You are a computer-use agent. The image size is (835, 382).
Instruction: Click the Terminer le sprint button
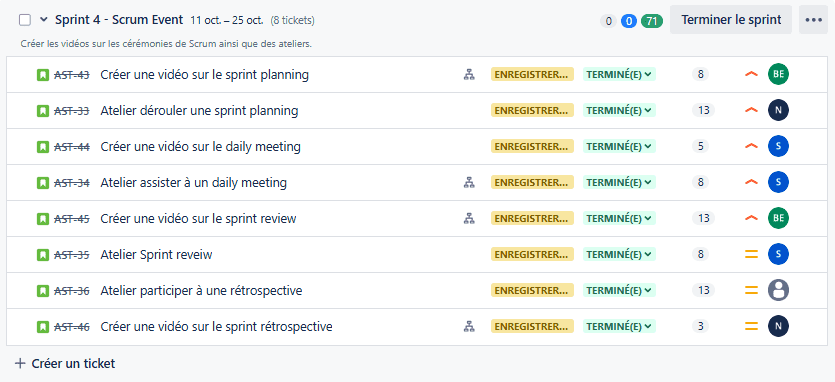[731, 20]
